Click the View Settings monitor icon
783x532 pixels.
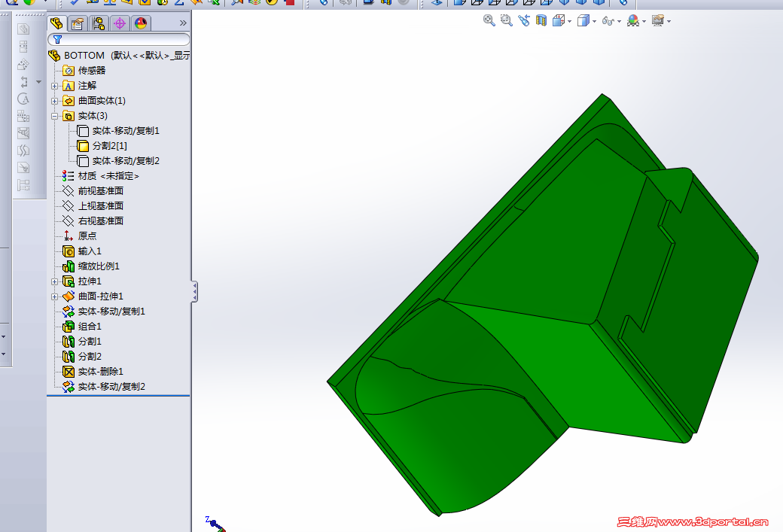coord(658,20)
